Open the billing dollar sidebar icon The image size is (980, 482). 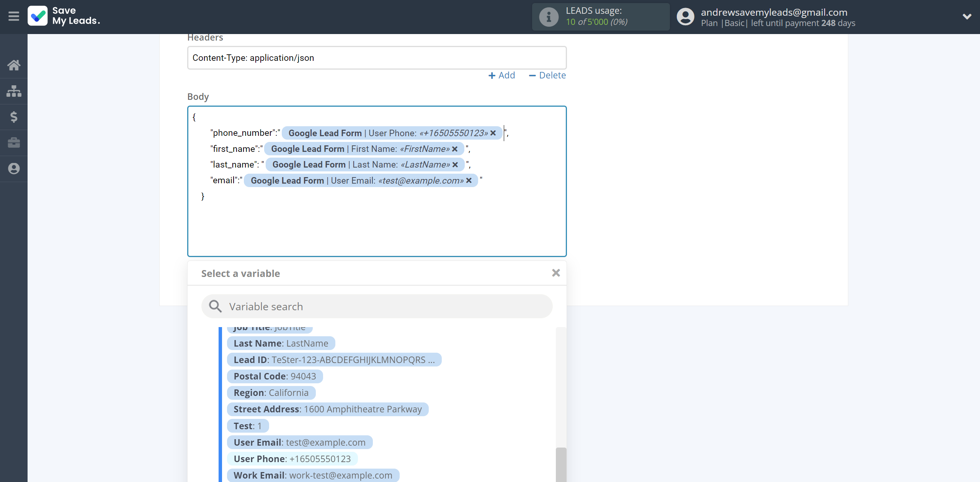tap(14, 117)
